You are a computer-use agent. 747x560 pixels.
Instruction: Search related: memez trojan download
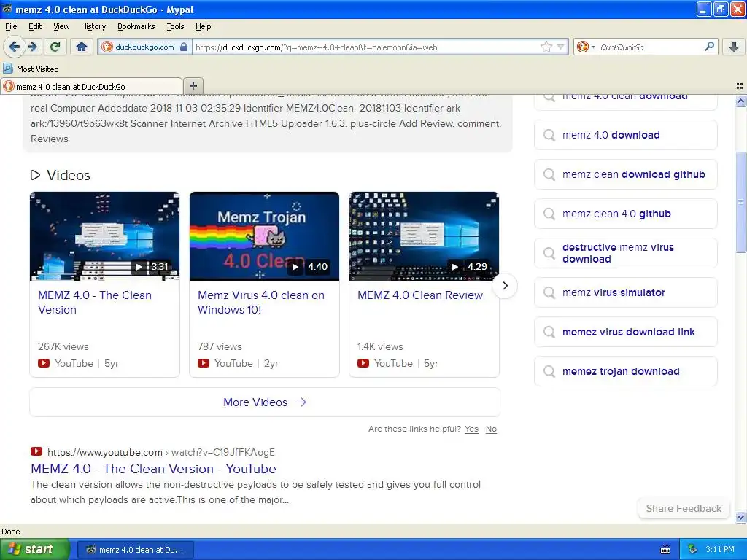point(625,371)
